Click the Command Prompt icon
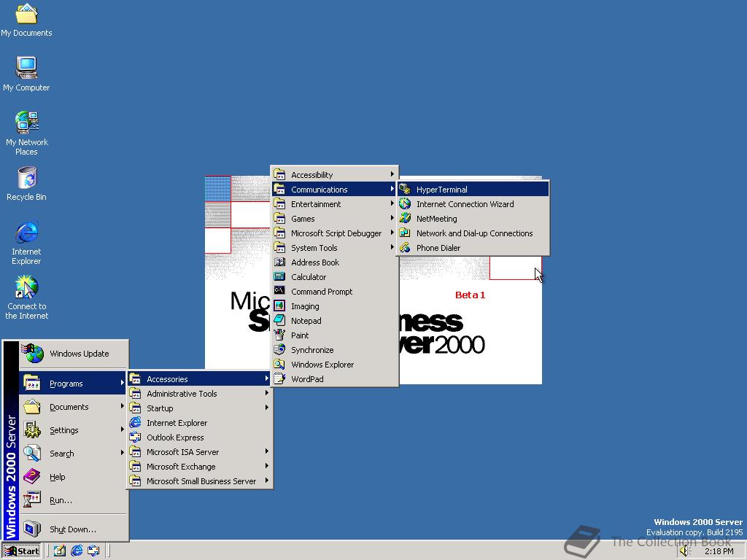 [279, 291]
